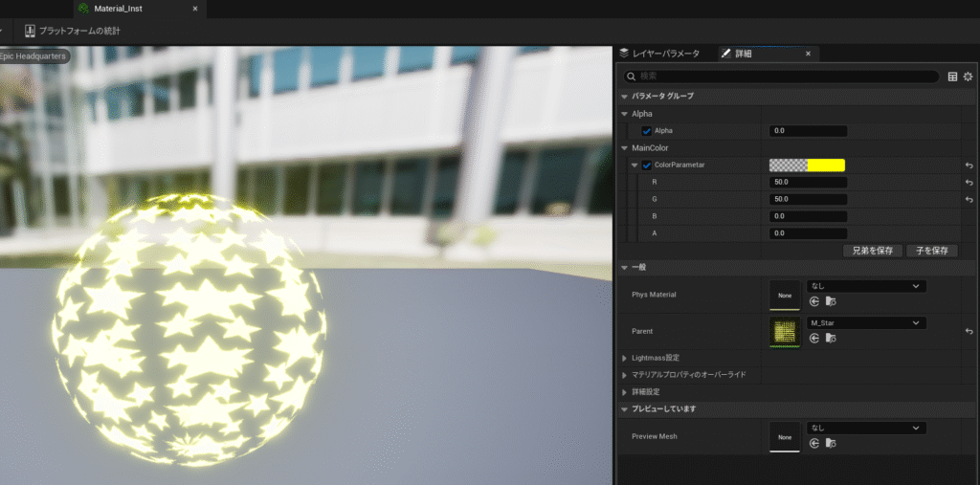The height and width of the screenshot is (485, 980).
Task: Expand マテリアルプロパティのオーバーライド section
Action: point(624,375)
